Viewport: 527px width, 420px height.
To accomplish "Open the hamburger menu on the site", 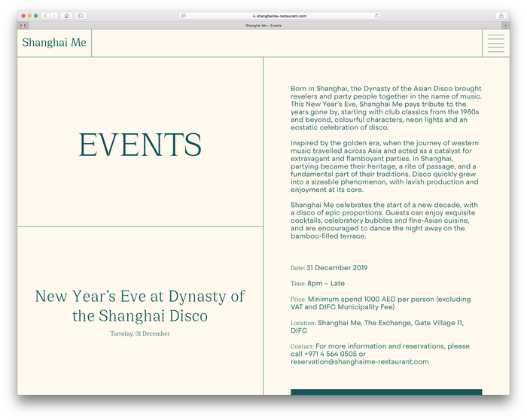I will pyautogui.click(x=496, y=44).
